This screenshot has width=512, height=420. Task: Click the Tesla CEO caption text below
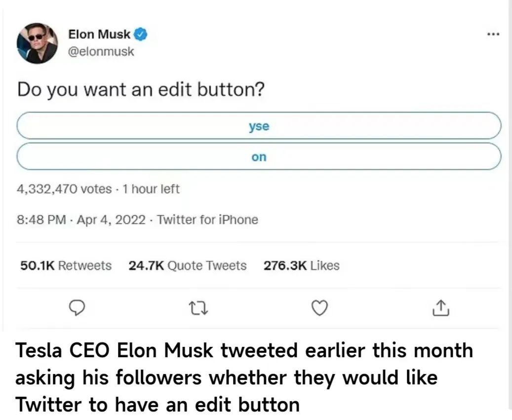(x=244, y=378)
